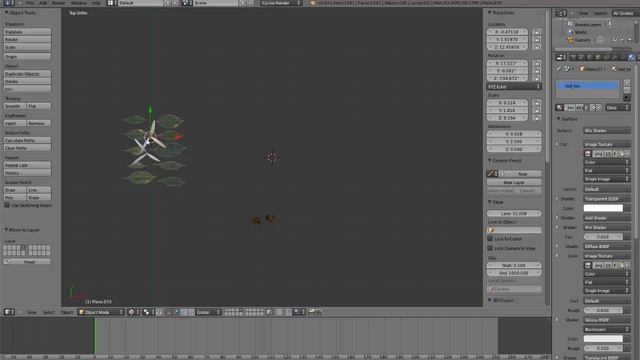Toggle Lock to Cursor checkbox
The height and width of the screenshot is (360, 640).
(490, 239)
